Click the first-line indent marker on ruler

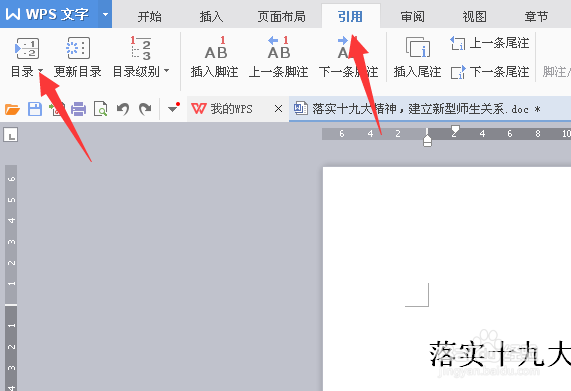(x=455, y=130)
